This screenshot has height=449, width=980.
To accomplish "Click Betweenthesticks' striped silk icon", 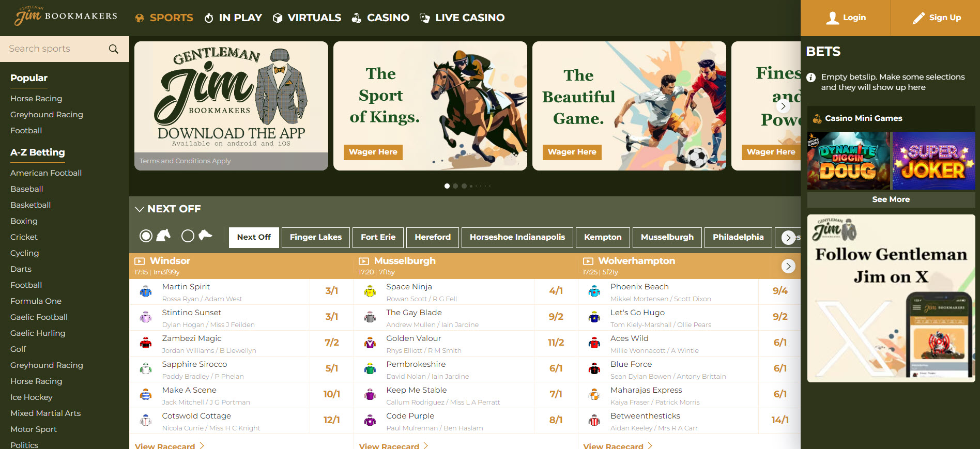I will (x=594, y=421).
